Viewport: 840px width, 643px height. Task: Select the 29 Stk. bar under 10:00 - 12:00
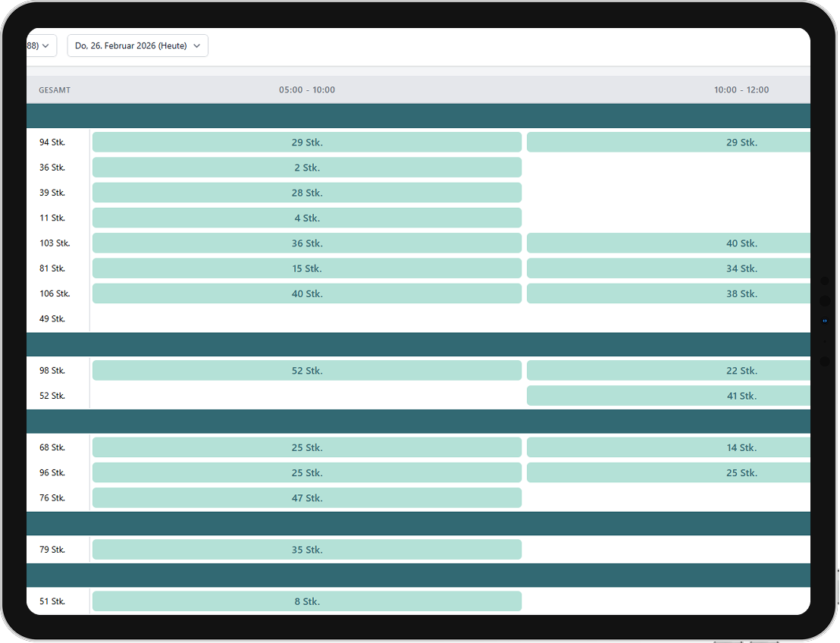(x=669, y=142)
